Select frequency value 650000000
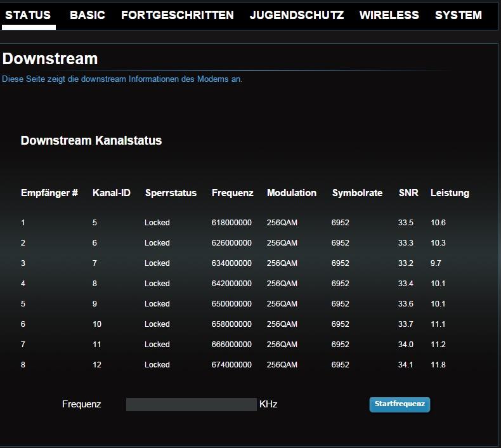Viewport: 501px width, 448px height. click(x=231, y=304)
